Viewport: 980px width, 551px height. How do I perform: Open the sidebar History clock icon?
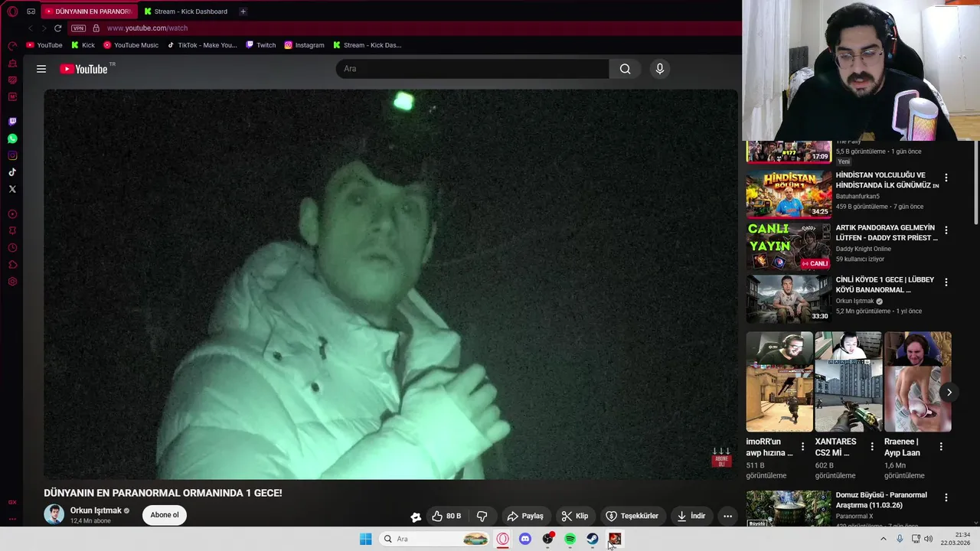(x=12, y=248)
